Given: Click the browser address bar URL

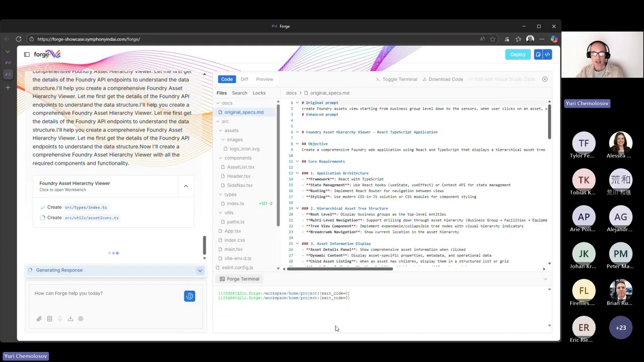Looking at the screenshot, I should [x=89, y=39].
